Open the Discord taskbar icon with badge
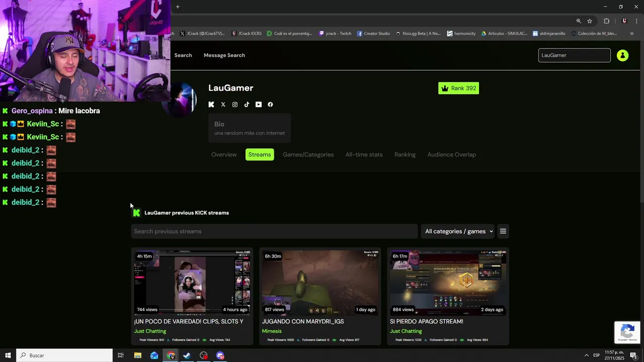The height and width of the screenshot is (362, 644). click(220, 355)
